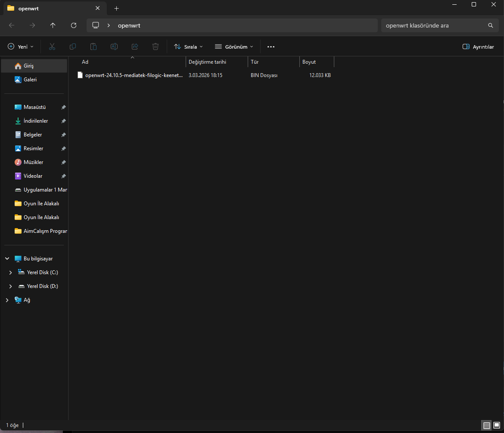Click the monitor icon in address bar

(96, 25)
